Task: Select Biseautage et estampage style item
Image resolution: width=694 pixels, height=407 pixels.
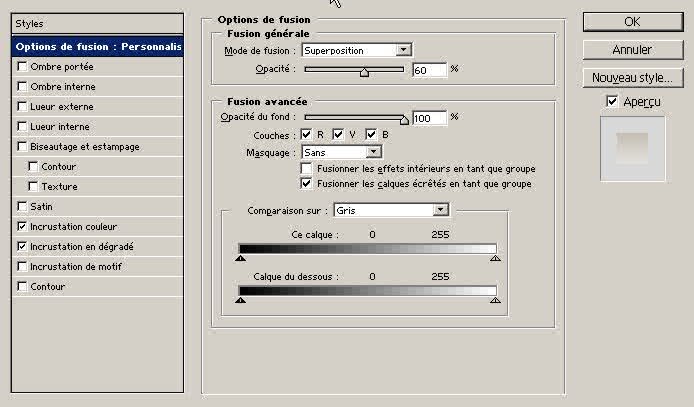Action: (84, 147)
